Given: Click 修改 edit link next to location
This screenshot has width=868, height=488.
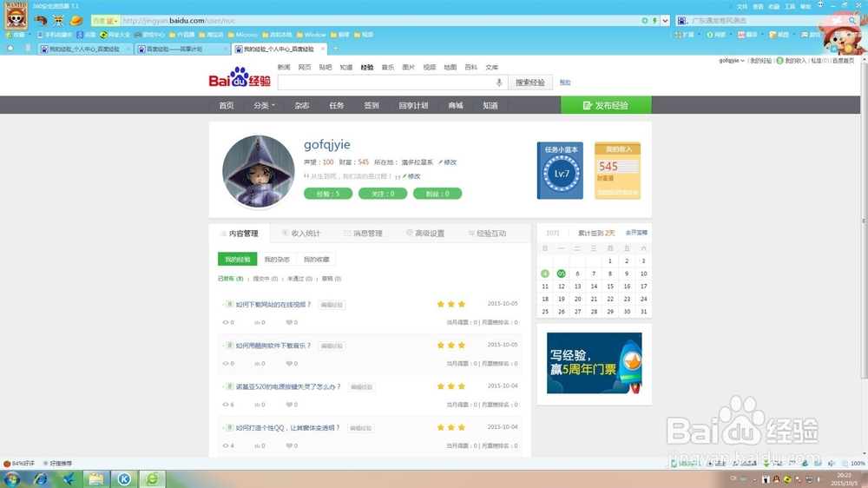Looking at the screenshot, I should (x=448, y=162).
